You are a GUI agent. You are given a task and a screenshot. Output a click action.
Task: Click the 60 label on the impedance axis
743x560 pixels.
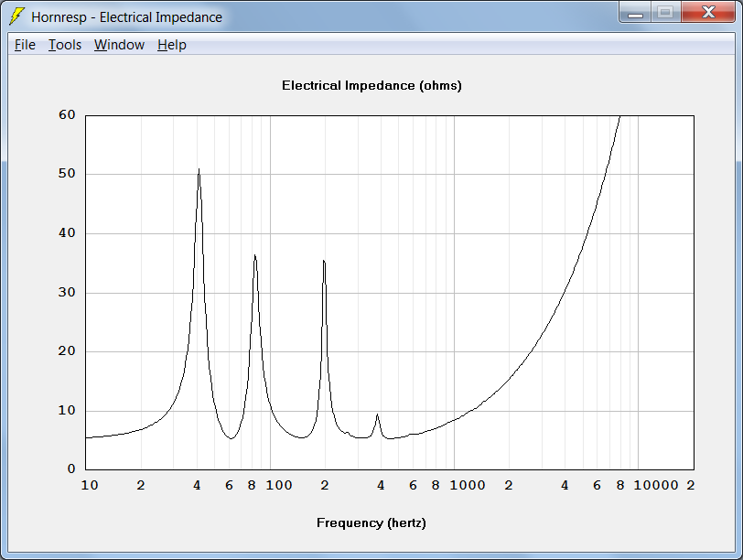67,114
